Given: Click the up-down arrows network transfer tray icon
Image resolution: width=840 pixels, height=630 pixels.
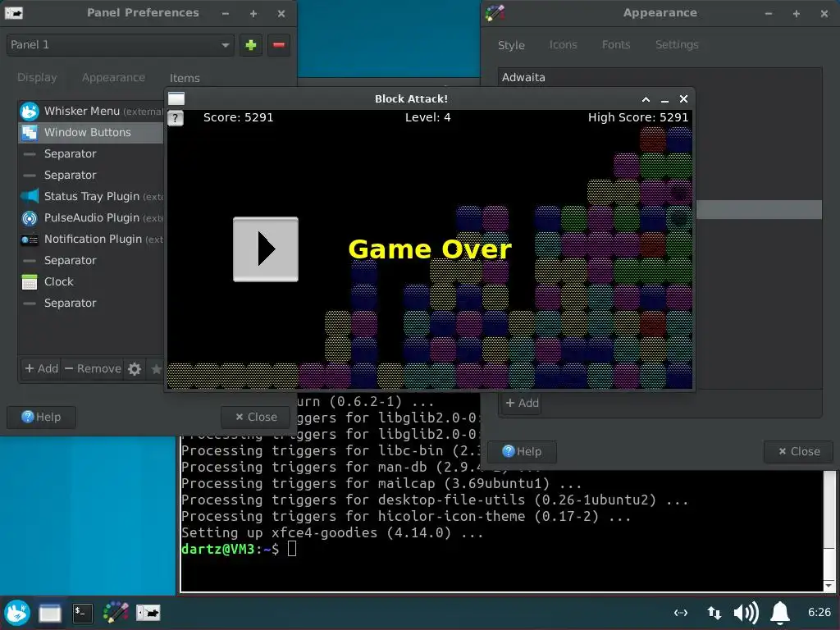Looking at the screenshot, I should point(714,612).
